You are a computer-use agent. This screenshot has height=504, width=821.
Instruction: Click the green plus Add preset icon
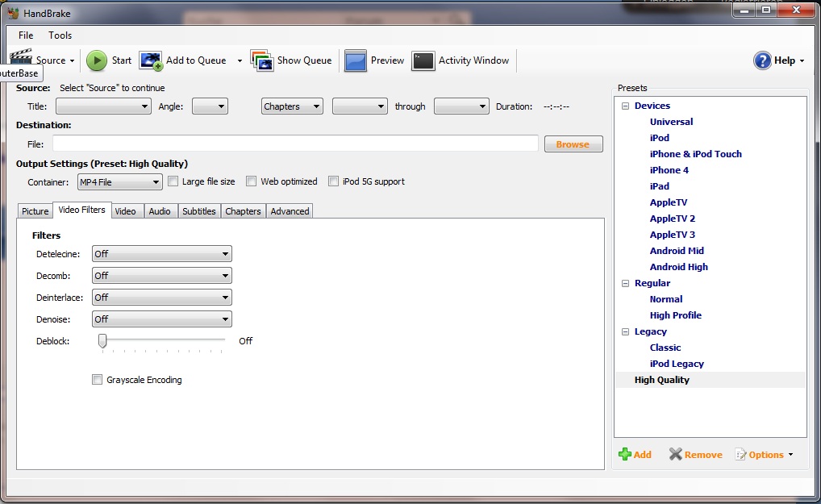pos(625,454)
